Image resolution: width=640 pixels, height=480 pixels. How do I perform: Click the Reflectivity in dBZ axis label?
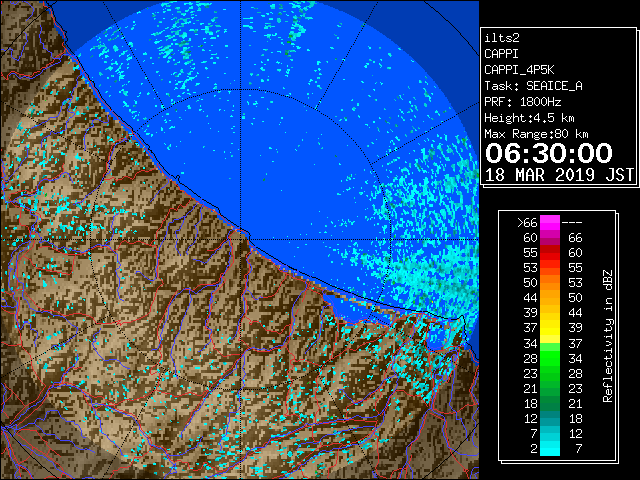pos(608,336)
